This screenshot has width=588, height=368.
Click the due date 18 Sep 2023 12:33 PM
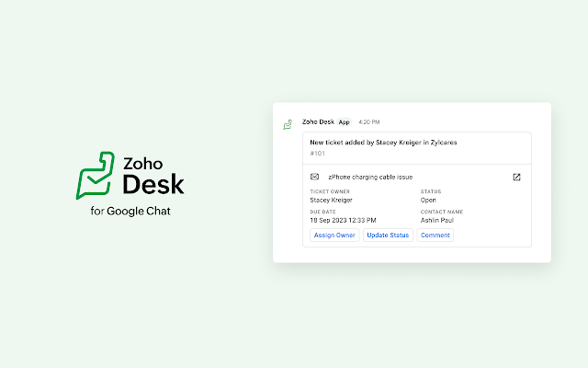tap(343, 220)
